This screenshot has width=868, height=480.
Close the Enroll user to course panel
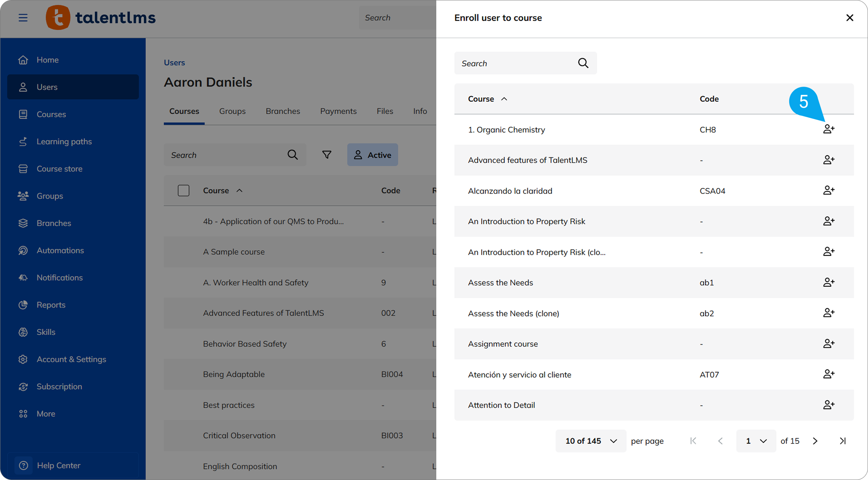click(x=850, y=18)
